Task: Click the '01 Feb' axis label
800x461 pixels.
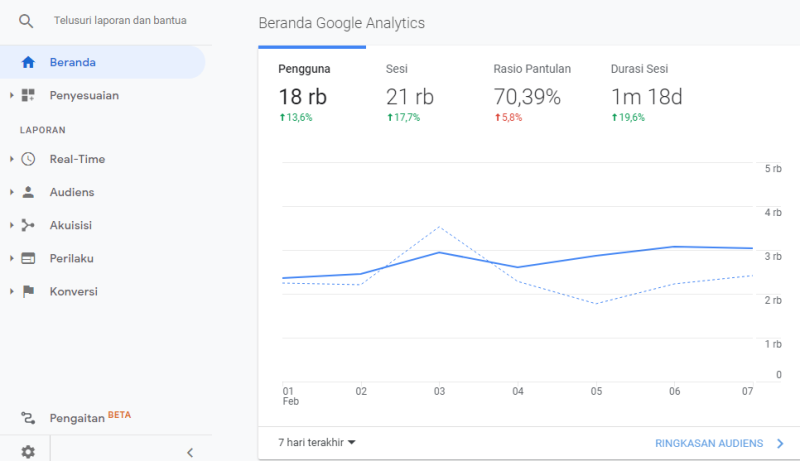Action: click(x=291, y=396)
